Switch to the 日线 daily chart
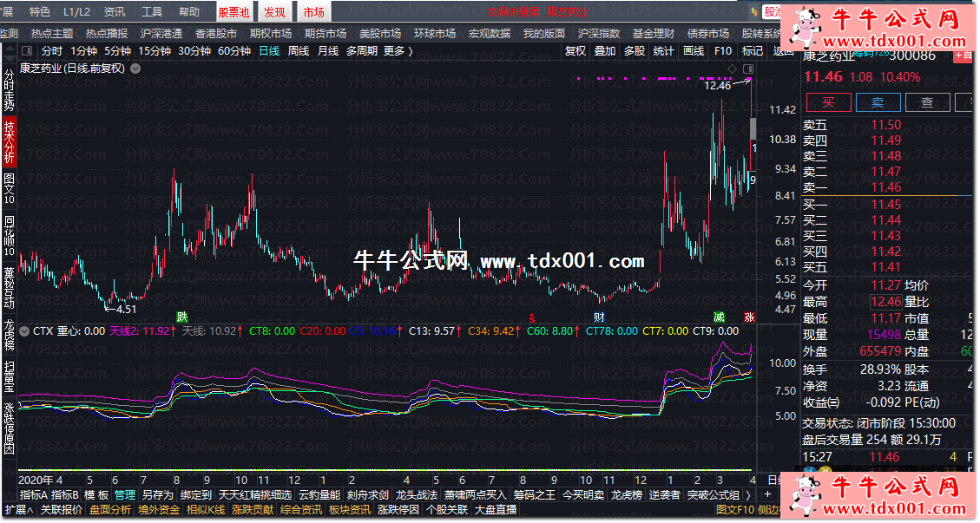Viewport: 980px width, 523px height. [x=269, y=51]
